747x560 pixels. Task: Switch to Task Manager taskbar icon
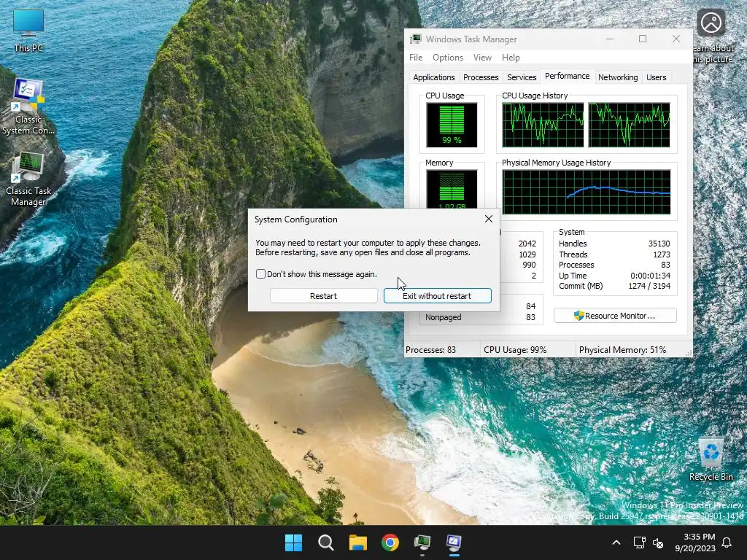click(422, 542)
